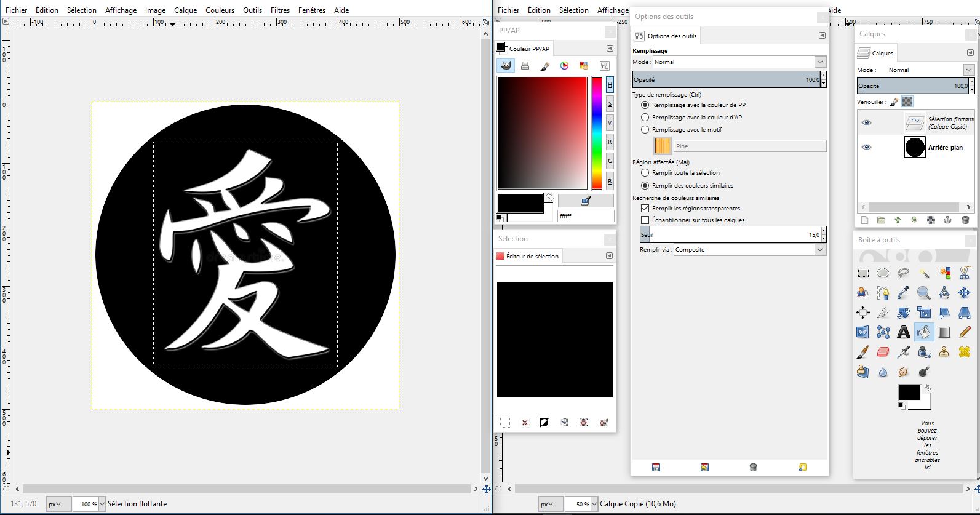Open the 'Remplir via' Composite dropdown

[x=750, y=250]
